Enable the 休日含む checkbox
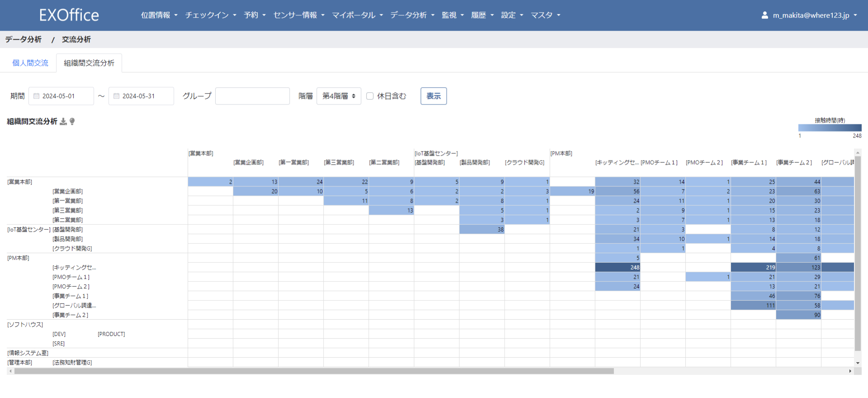The width and height of the screenshot is (868, 398). point(370,96)
